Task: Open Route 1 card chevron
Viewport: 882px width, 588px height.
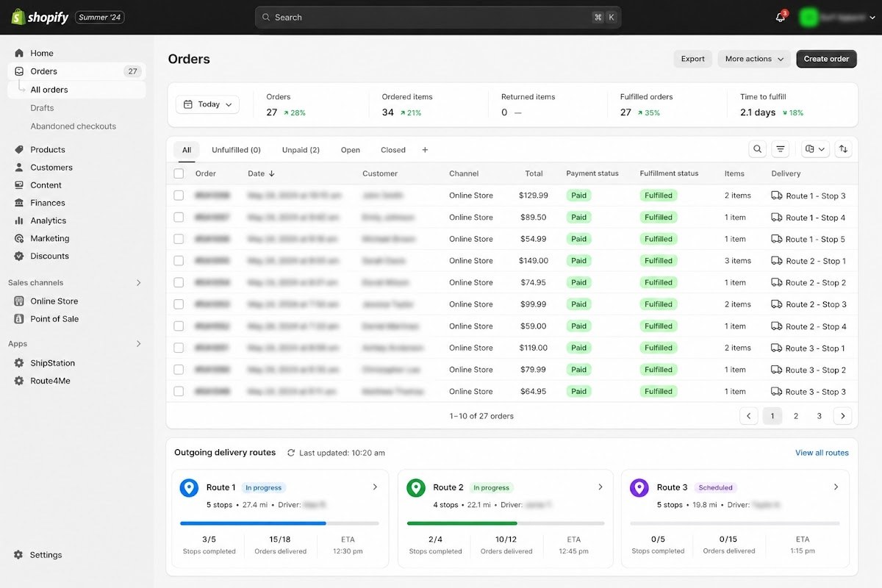Action: click(x=375, y=487)
